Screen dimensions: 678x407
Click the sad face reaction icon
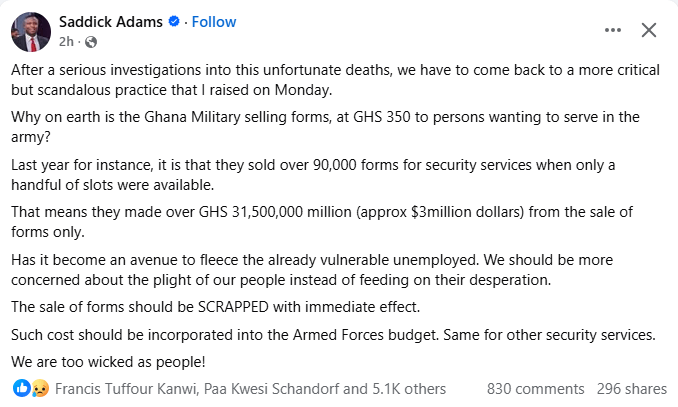(39, 388)
